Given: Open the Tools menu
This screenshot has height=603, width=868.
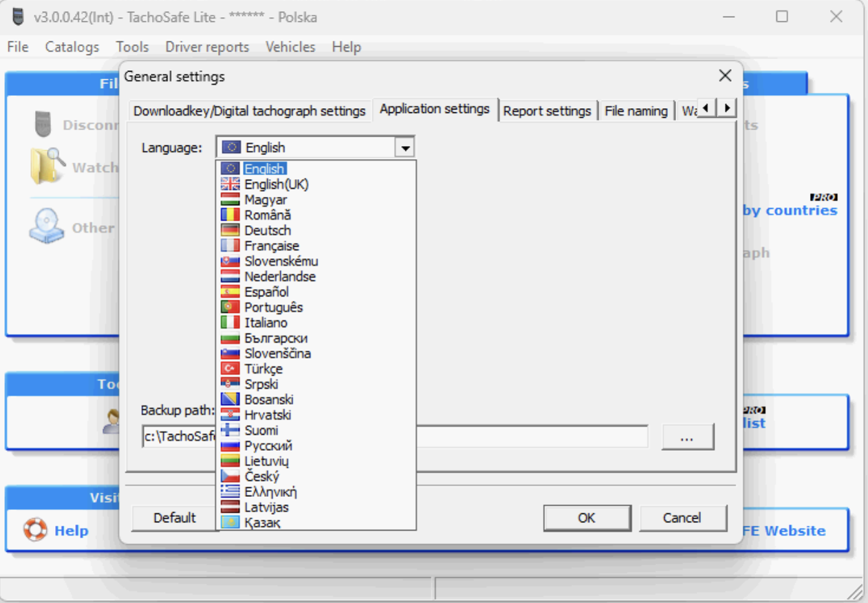Looking at the screenshot, I should [132, 47].
